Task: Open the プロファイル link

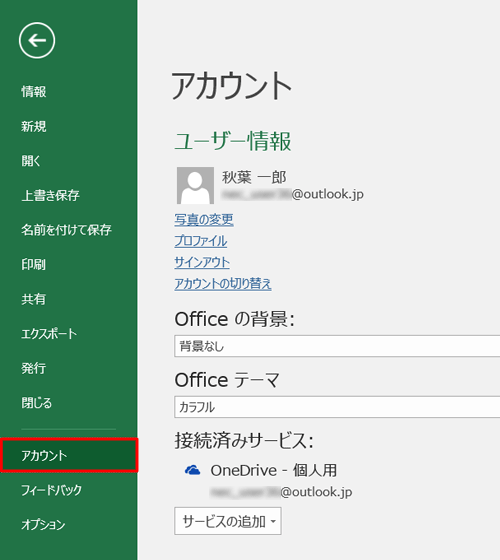Action: point(201,241)
